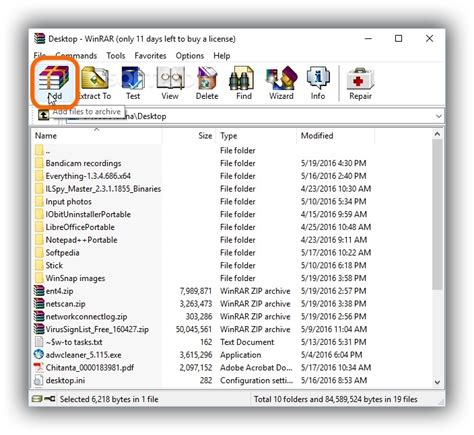Viewport: 474px width, 435px height.
Task: Open the Find binoculars tool
Action: [241, 78]
